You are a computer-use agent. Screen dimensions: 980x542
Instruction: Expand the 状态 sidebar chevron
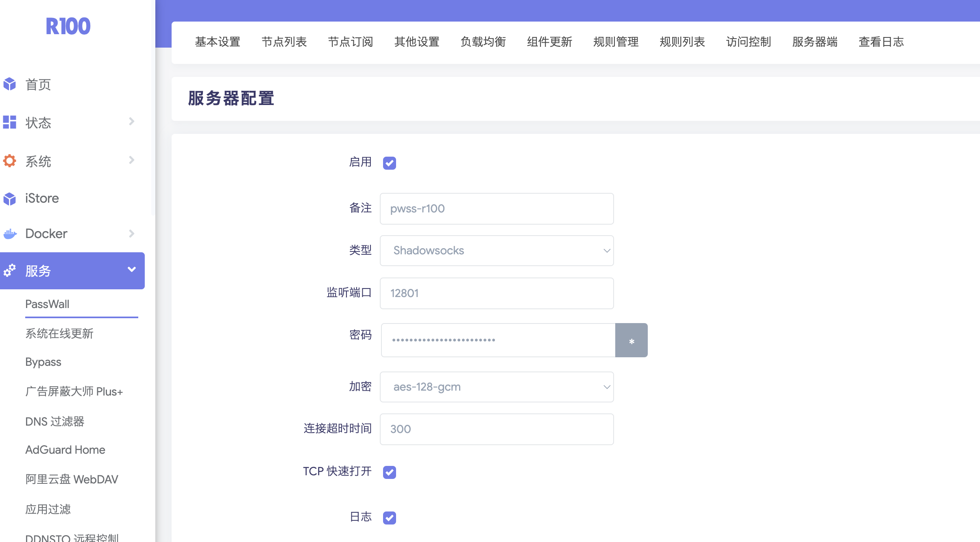(131, 121)
